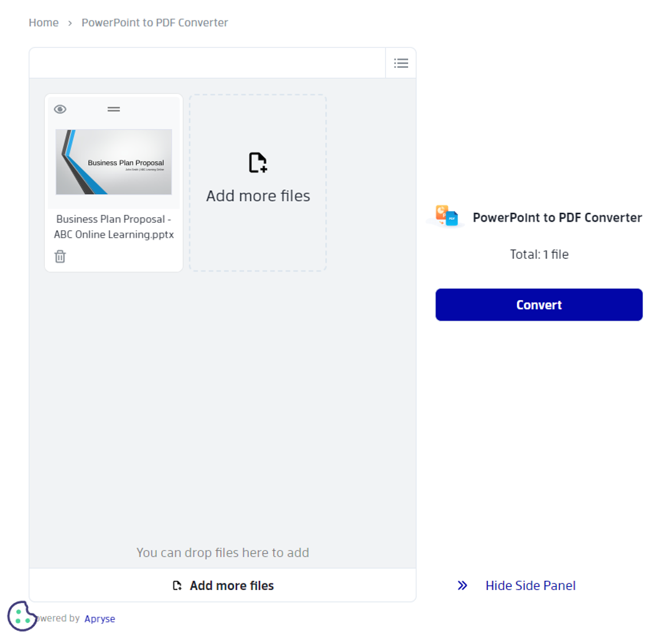672x638 pixels.
Task: Click the bottom Add more files button
Action: coord(223,585)
